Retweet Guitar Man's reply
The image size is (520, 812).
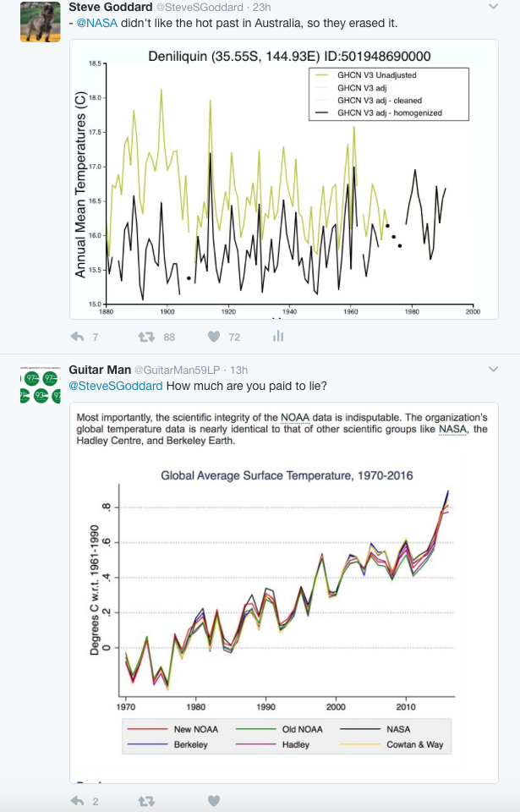click(x=146, y=801)
